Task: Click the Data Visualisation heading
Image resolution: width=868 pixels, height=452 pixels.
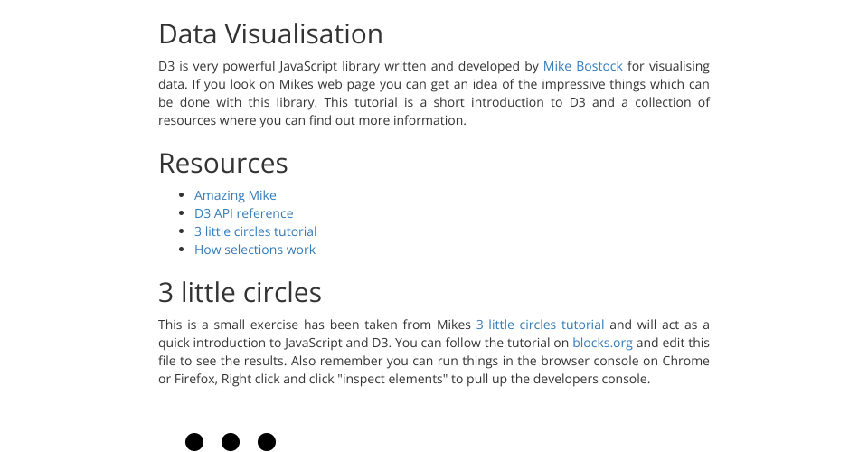Action: [270, 33]
